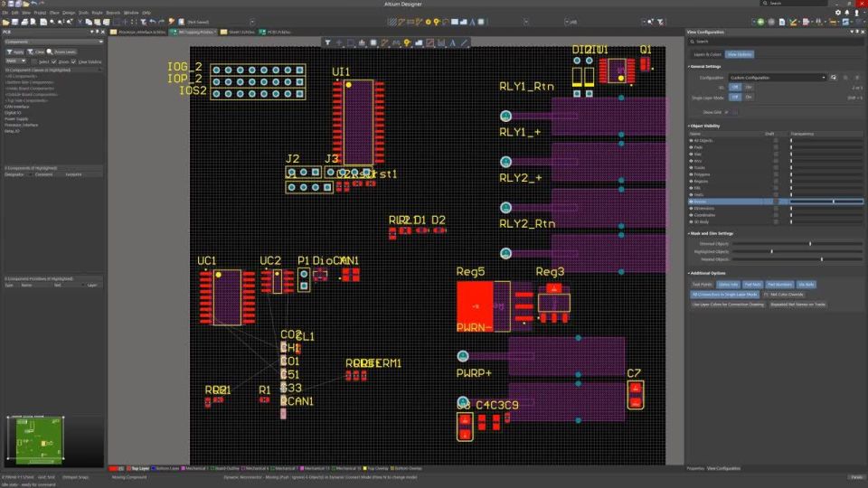Click the Pad Numbers option button
The width and height of the screenshot is (868, 488).
[x=779, y=285]
